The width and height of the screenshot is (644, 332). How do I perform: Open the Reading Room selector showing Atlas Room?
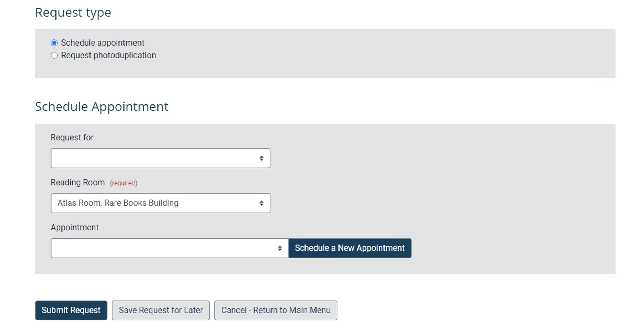tap(160, 203)
